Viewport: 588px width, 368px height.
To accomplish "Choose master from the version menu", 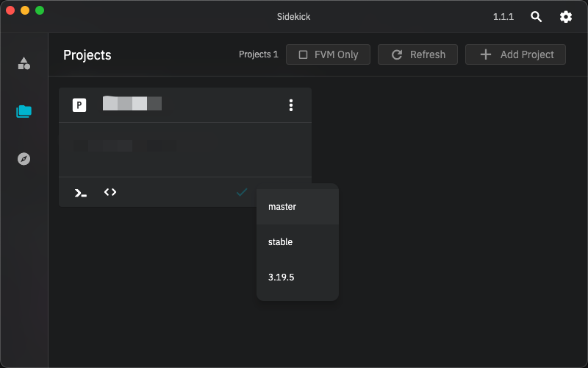I will point(298,207).
